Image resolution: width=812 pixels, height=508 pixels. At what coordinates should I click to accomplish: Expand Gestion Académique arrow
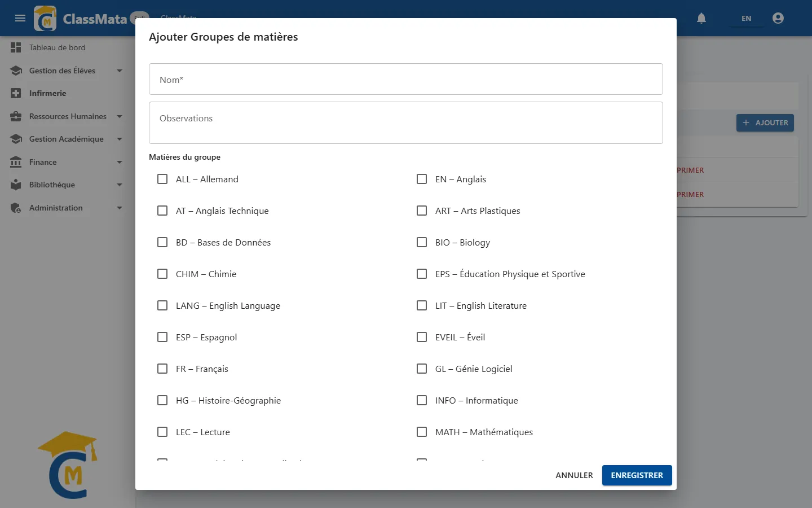(120, 139)
